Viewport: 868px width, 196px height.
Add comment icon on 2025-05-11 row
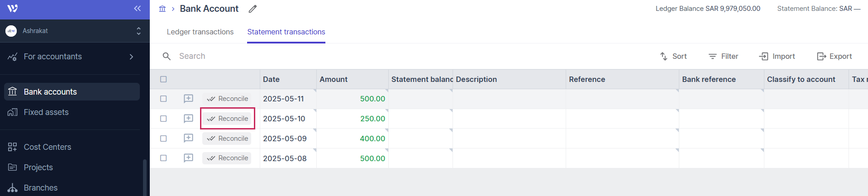pyautogui.click(x=188, y=99)
